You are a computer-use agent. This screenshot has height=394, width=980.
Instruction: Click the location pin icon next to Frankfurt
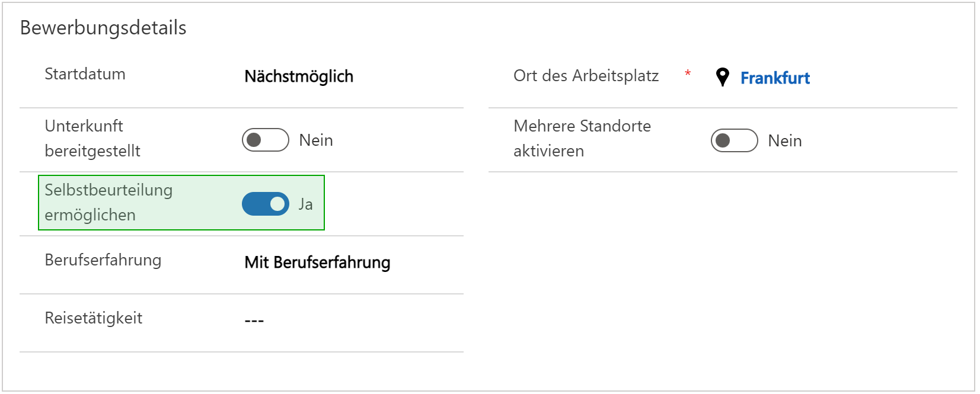pos(722,77)
